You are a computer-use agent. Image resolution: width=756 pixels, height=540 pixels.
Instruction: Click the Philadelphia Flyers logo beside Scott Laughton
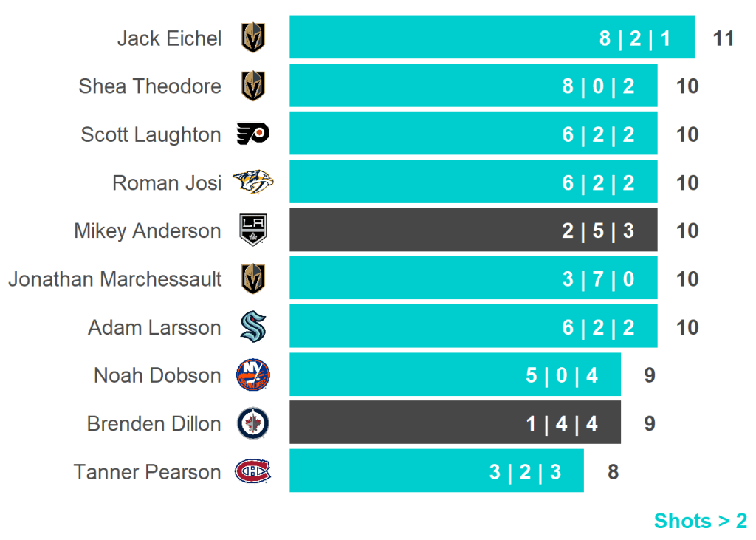coord(253,134)
